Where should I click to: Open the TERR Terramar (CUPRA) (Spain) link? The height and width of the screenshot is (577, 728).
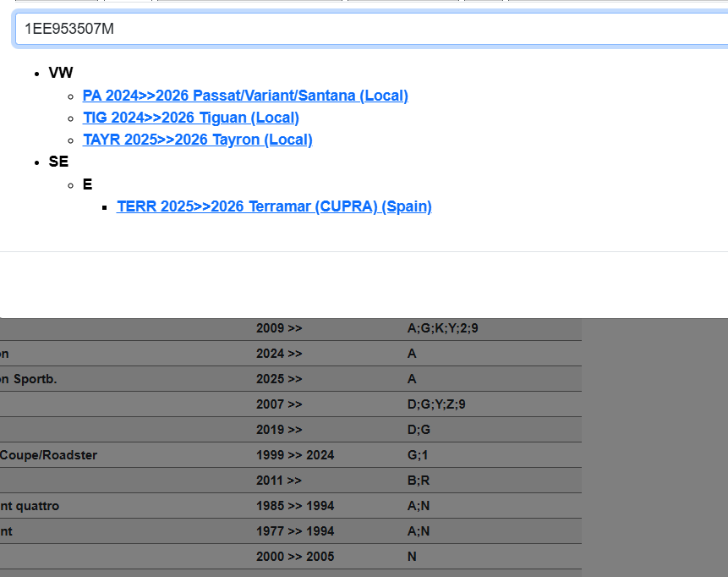(x=274, y=206)
